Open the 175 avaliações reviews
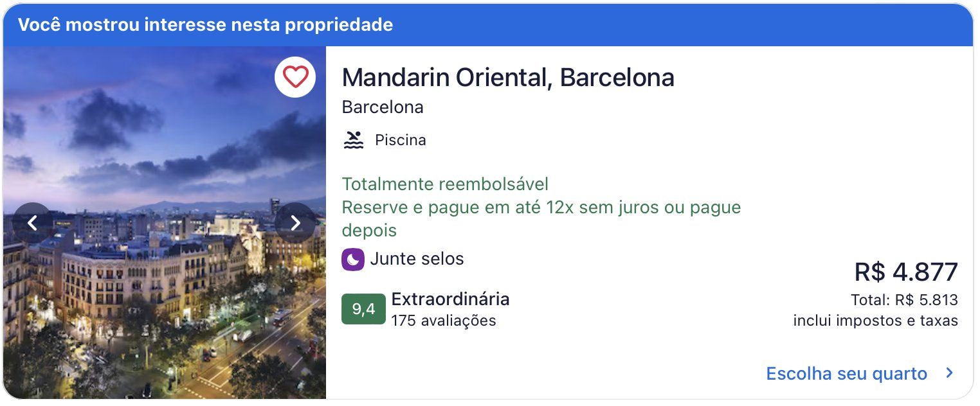 tap(444, 320)
